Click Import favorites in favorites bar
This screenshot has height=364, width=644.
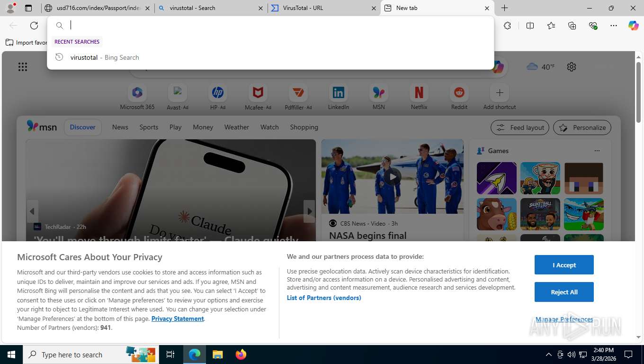coord(27,43)
